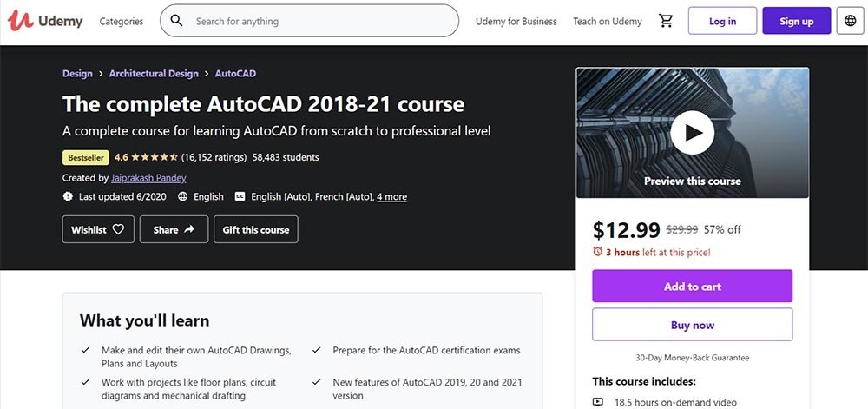Add course to Wishlist
The height and width of the screenshot is (409, 868).
pos(99,229)
